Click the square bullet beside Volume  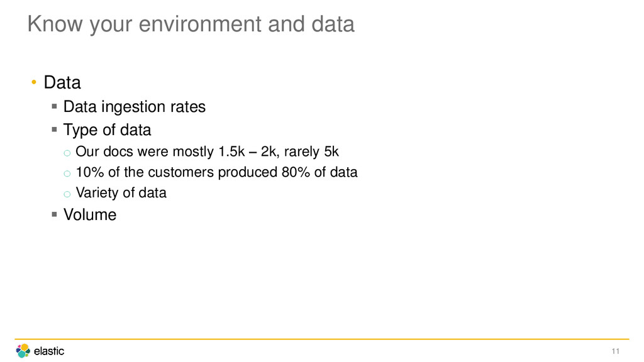(54, 214)
